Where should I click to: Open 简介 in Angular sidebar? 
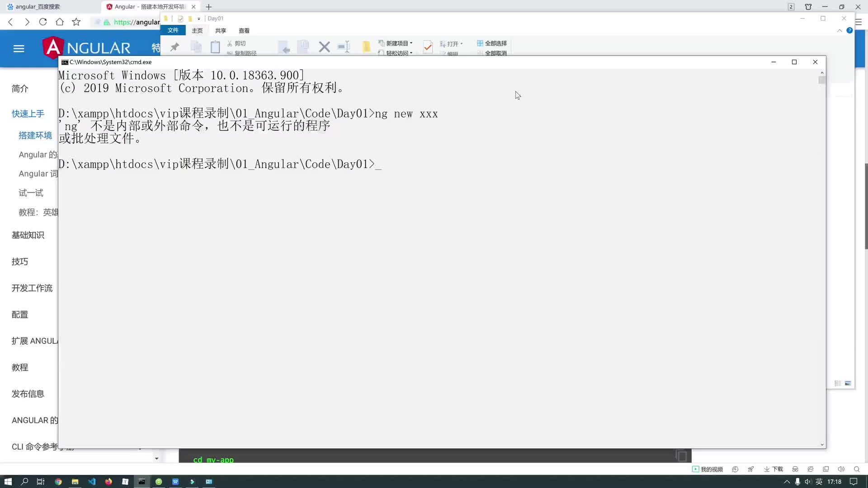(x=20, y=89)
